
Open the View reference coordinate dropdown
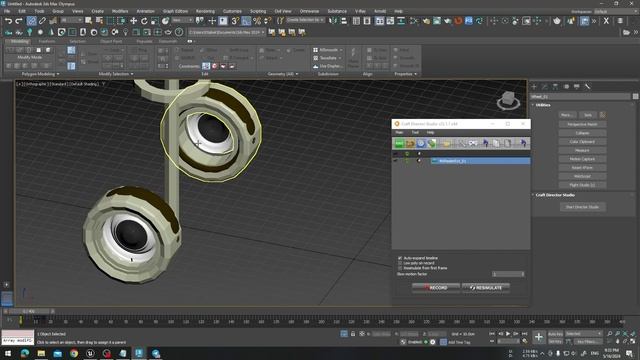click(x=182, y=20)
